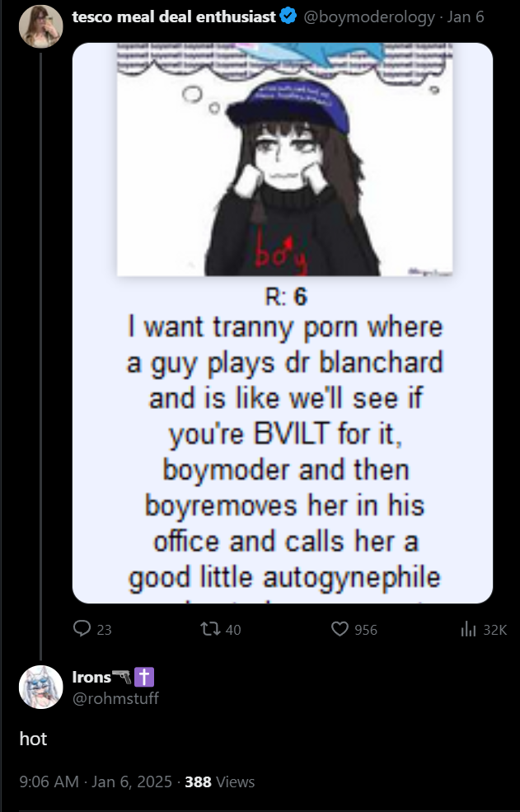Open view analytics bar chart icon
Image resolution: width=520 pixels, height=812 pixels.
click(x=468, y=629)
